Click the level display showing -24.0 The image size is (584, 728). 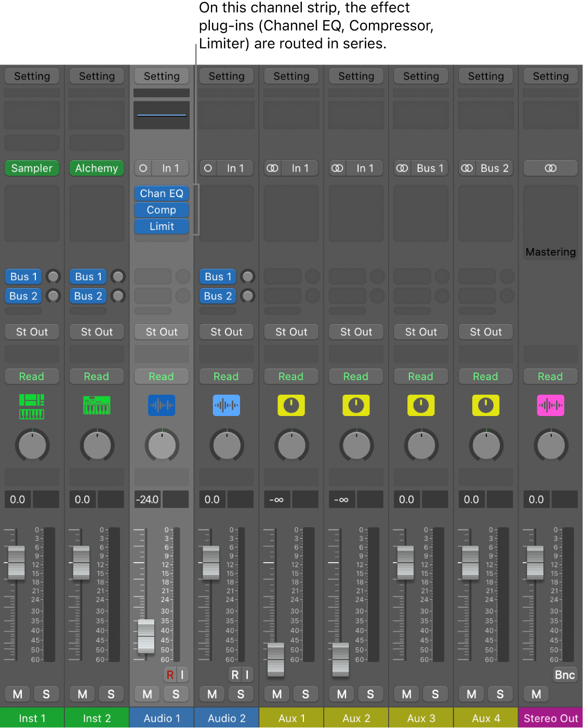point(147,499)
